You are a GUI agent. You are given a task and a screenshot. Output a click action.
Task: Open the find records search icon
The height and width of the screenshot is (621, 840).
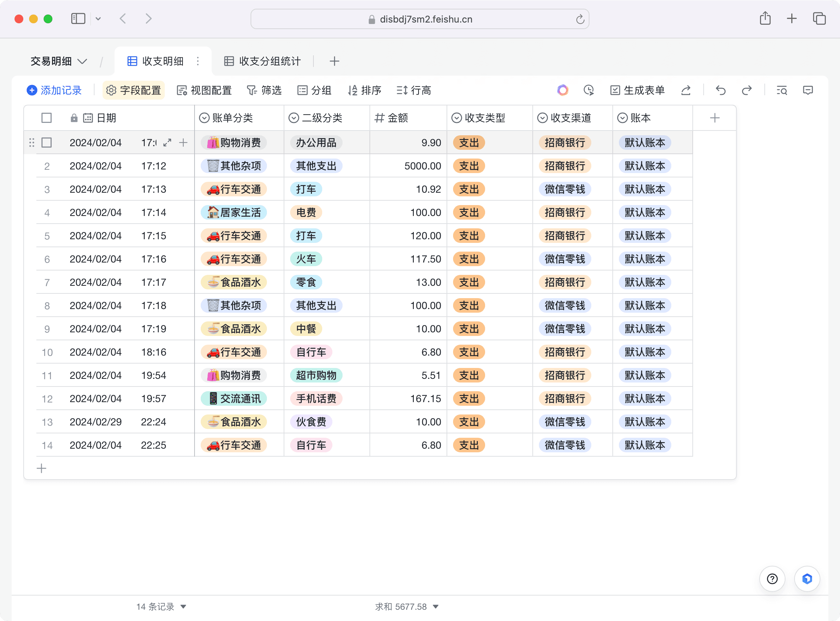click(782, 90)
